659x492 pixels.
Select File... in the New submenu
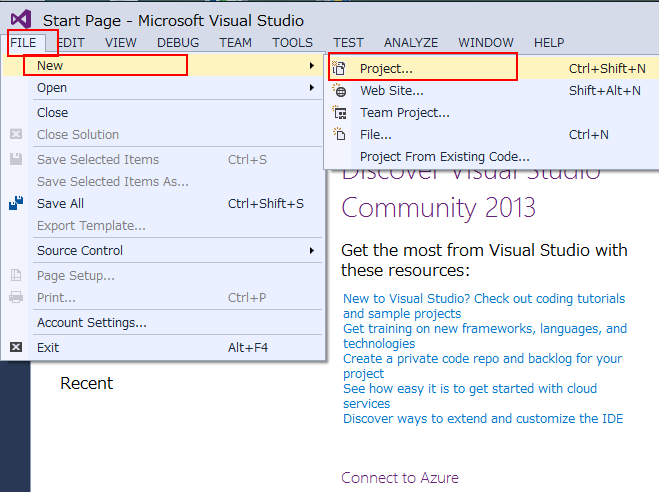click(x=493, y=134)
